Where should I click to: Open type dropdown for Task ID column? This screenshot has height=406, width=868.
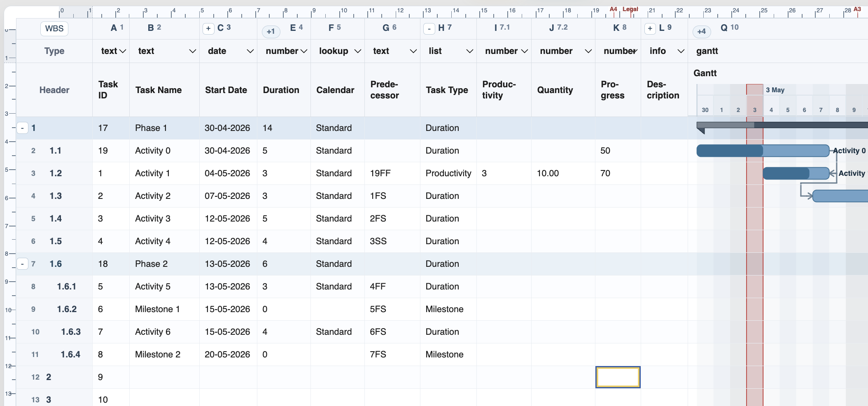click(x=122, y=51)
